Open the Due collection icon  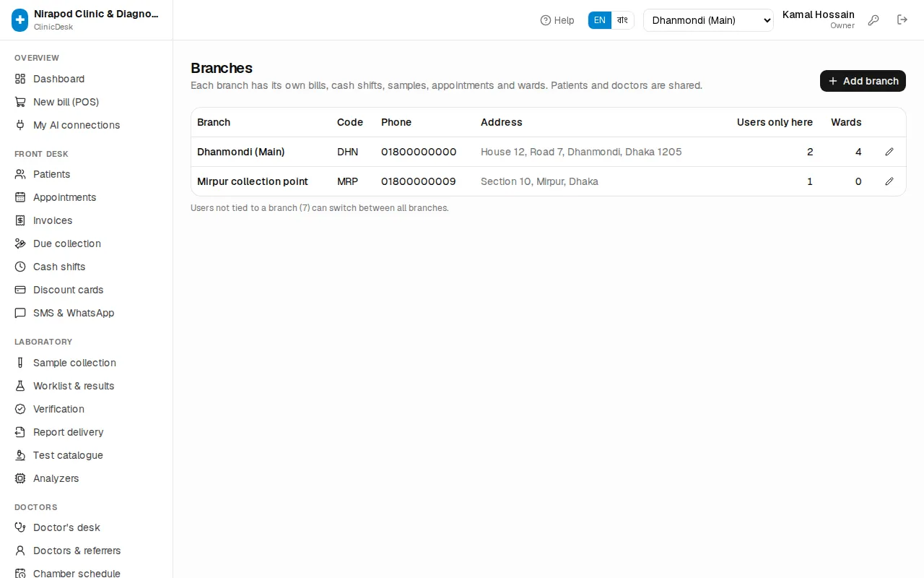coord(20,243)
